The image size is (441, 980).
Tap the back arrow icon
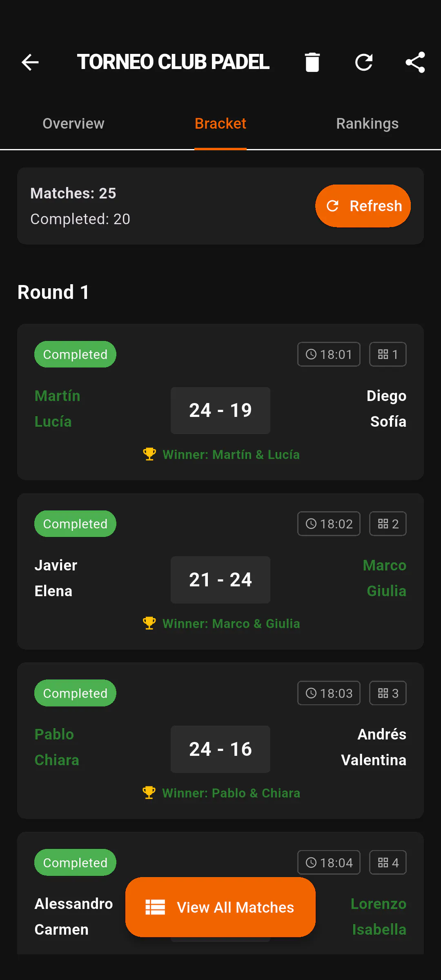click(30, 62)
